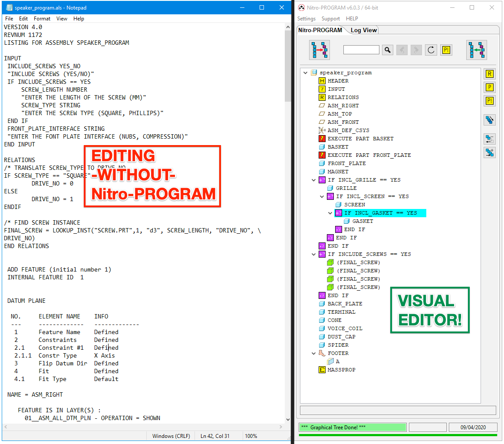Collapse the FOOTER node chevron
The height and width of the screenshot is (444, 504).
click(314, 353)
